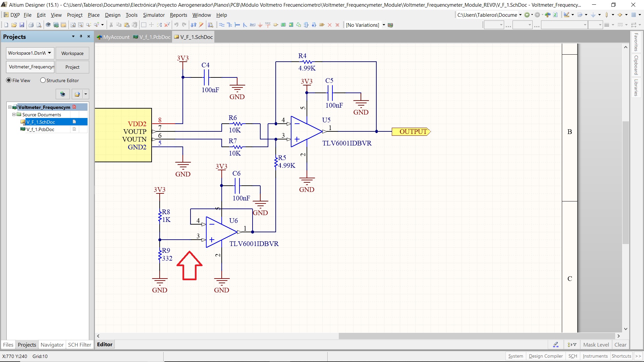Pin the Projects panel with pushpin

click(81, 37)
